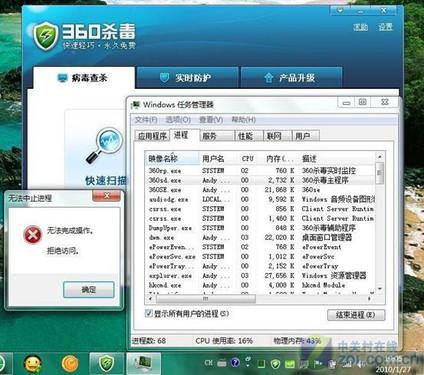
Task: Click the horizontal scrollbar thumb in process list
Action: point(206,299)
